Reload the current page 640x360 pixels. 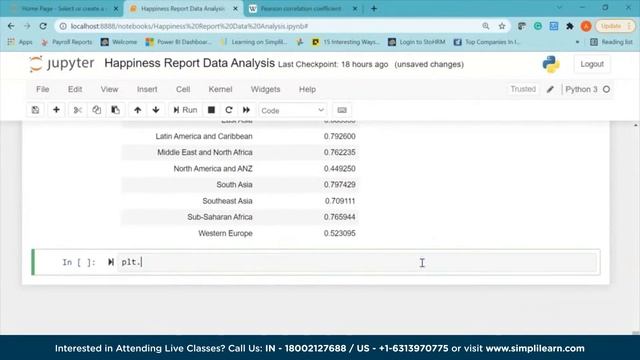[x=43, y=26]
